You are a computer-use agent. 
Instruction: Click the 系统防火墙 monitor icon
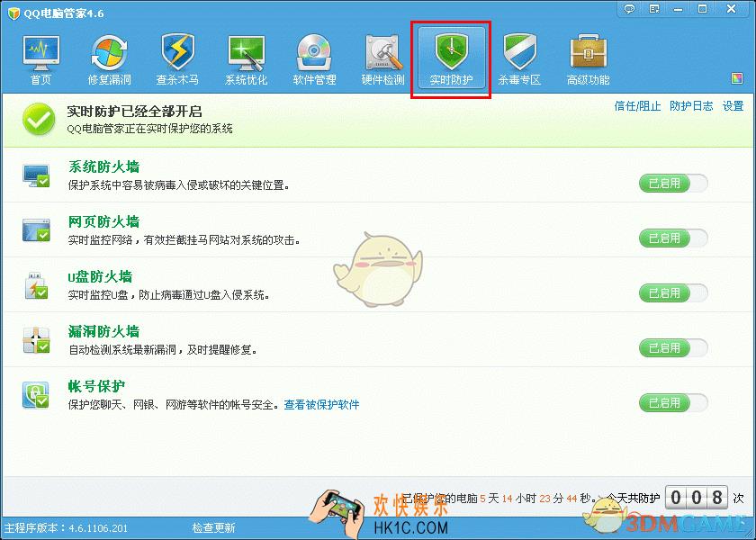(x=36, y=175)
